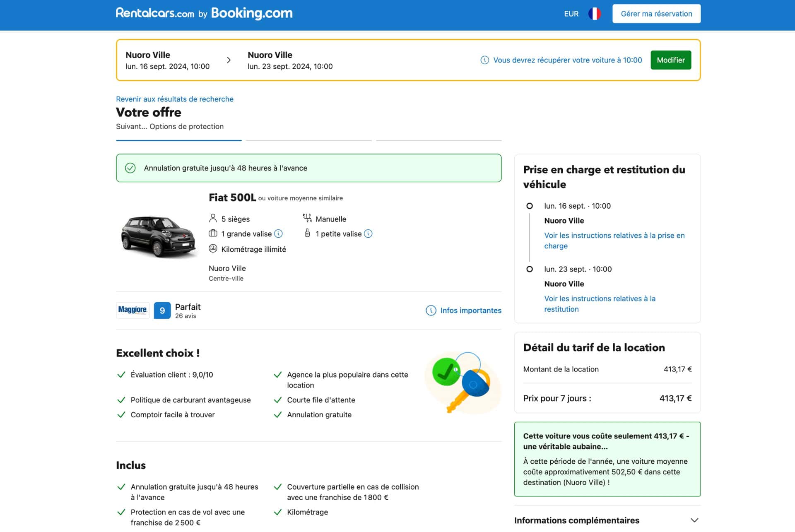Click the Manuelle gearbox icon
Image resolution: width=795 pixels, height=532 pixels.
click(x=307, y=218)
